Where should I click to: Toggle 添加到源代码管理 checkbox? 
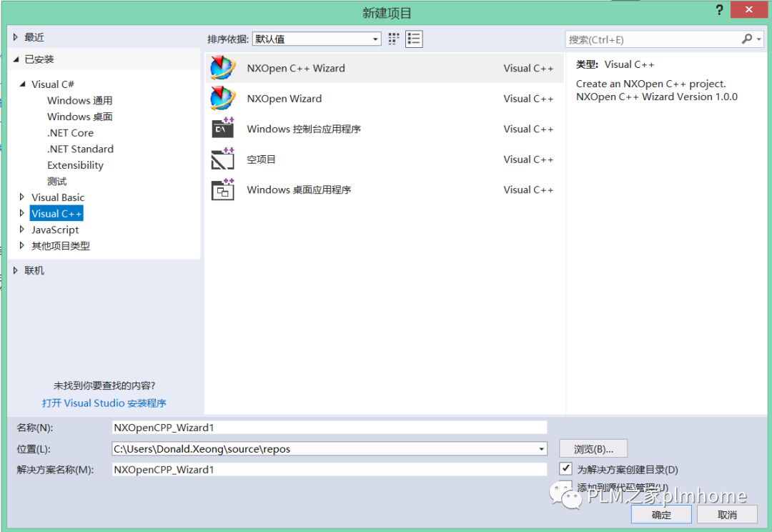tap(565, 487)
